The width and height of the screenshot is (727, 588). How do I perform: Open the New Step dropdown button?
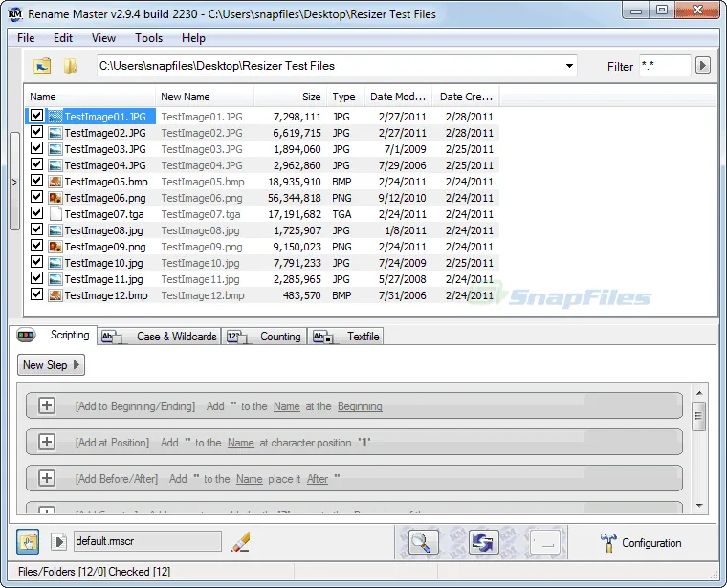51,365
